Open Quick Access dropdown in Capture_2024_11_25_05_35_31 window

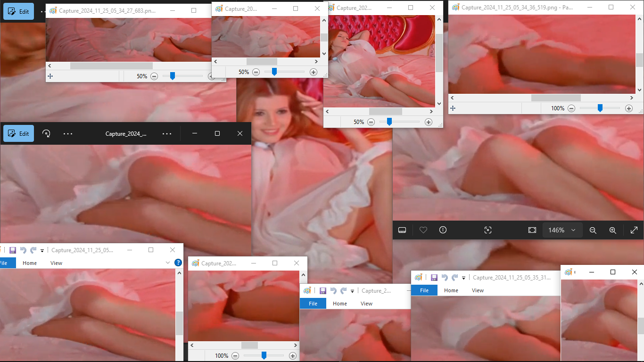pyautogui.click(x=464, y=278)
